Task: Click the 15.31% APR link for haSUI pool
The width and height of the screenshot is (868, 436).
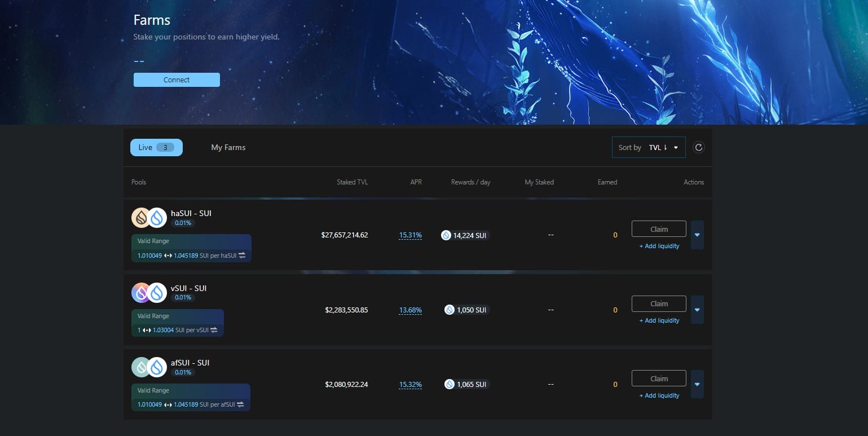Action: [410, 235]
